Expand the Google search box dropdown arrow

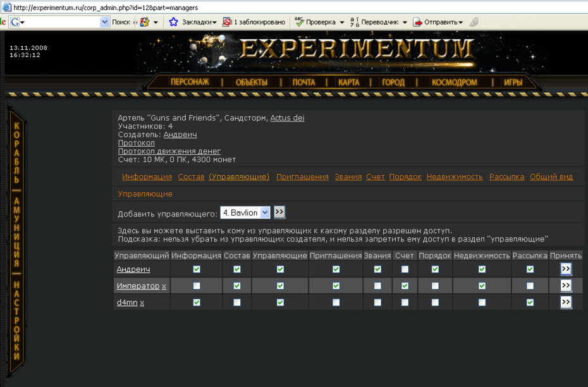click(x=104, y=22)
